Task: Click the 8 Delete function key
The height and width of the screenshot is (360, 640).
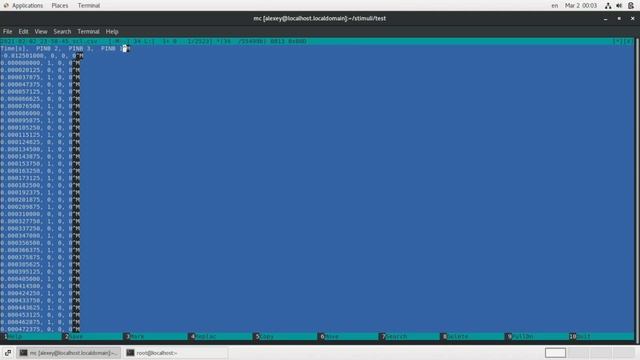Action: pyautogui.click(x=473, y=336)
